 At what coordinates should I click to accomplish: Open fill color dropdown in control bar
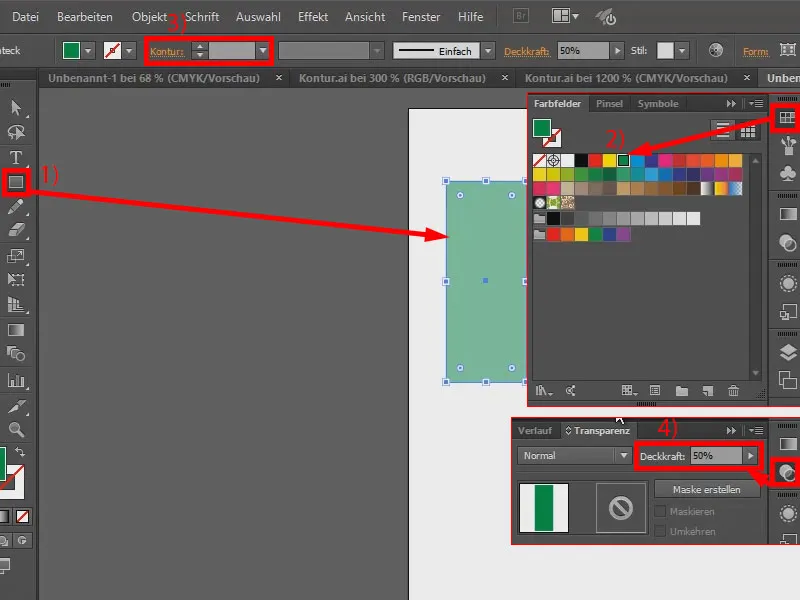[x=88, y=51]
